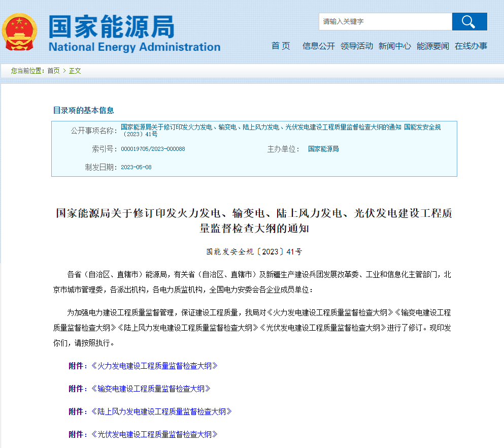The image size is (504, 448).
Task: Click the 正文 breadcrumb item
Action: (x=75, y=71)
